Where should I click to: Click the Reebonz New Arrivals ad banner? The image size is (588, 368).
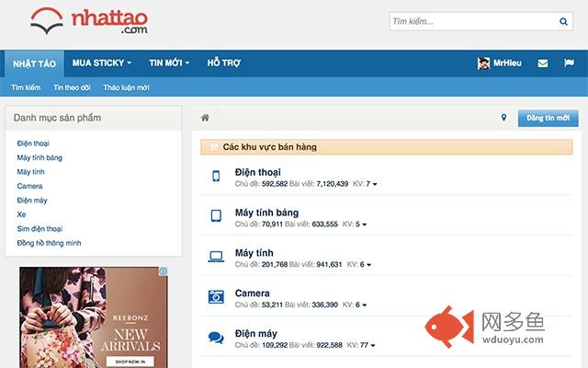coord(94,317)
